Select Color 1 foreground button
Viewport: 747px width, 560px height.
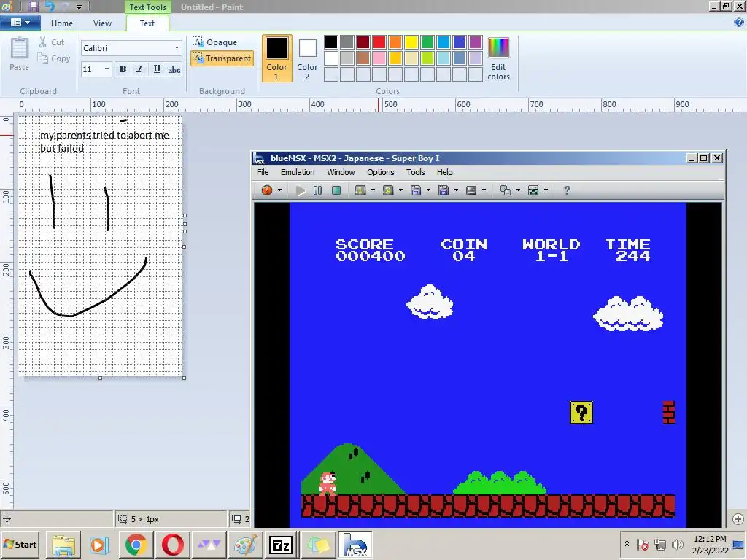point(276,58)
